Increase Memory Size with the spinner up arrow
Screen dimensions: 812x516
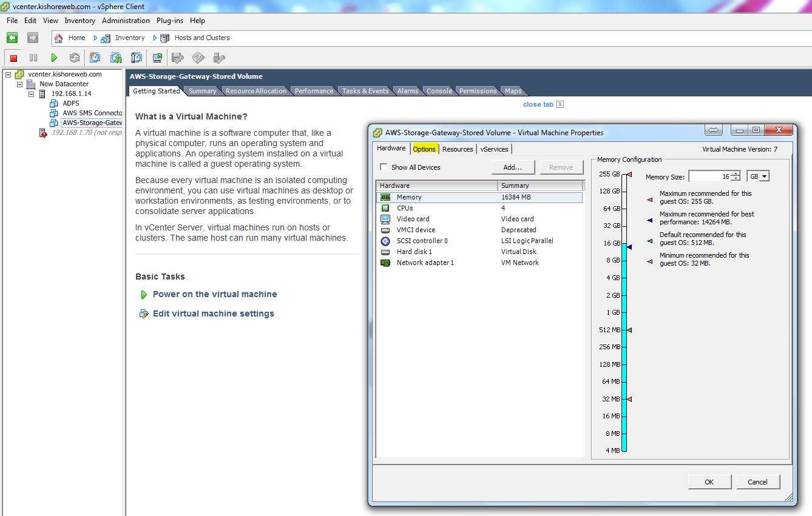point(736,174)
